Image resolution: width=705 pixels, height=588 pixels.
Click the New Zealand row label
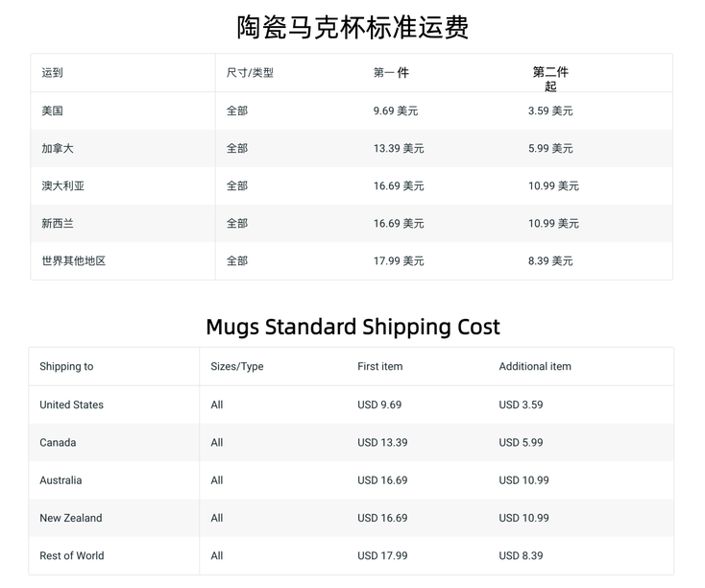pos(71,518)
